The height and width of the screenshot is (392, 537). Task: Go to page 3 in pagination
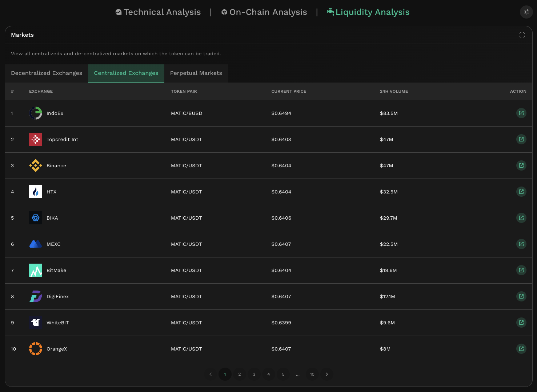point(254,374)
